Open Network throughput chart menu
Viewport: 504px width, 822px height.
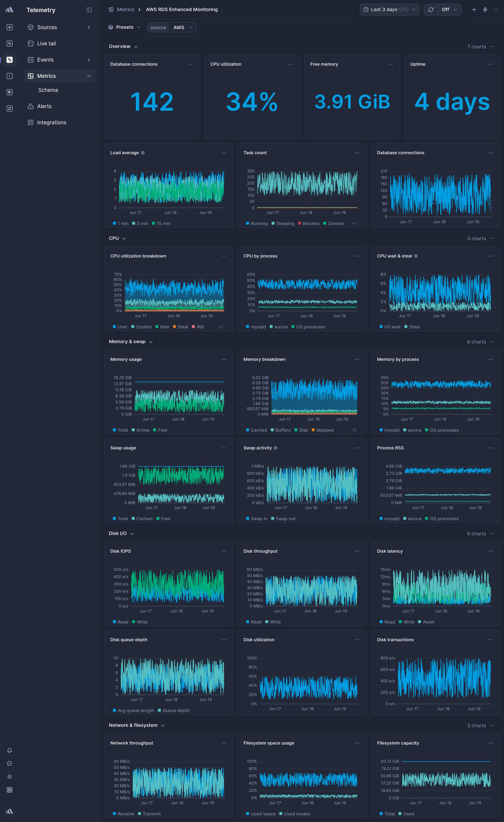[x=224, y=743]
